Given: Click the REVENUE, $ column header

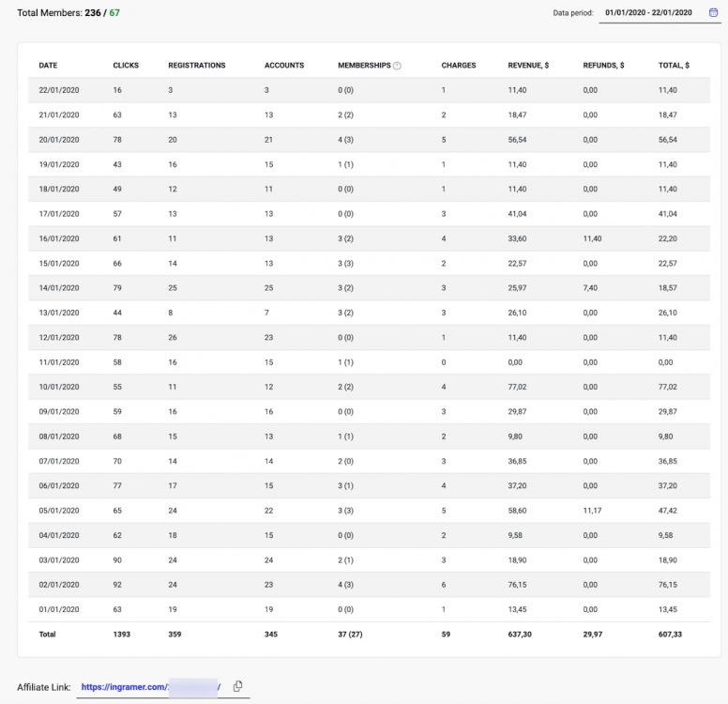Looking at the screenshot, I should pos(528,66).
